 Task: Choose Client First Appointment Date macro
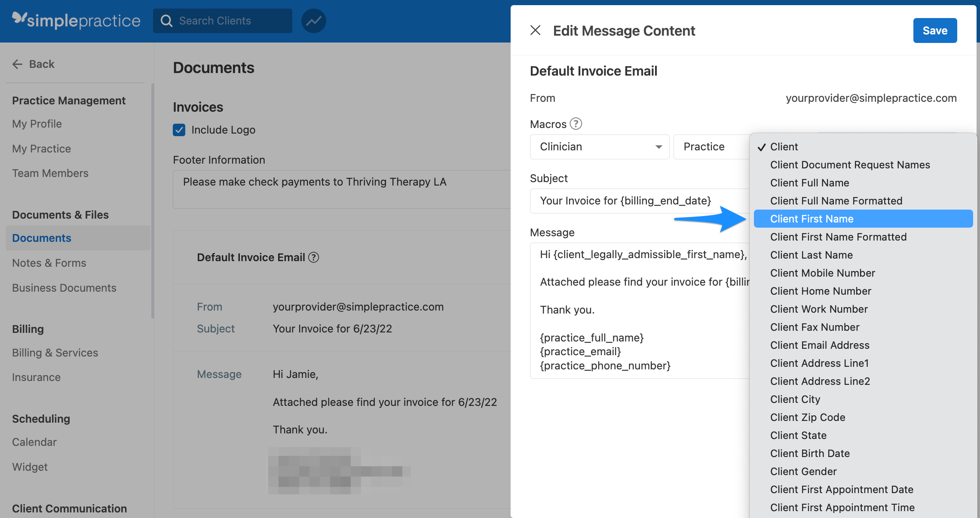863,490
